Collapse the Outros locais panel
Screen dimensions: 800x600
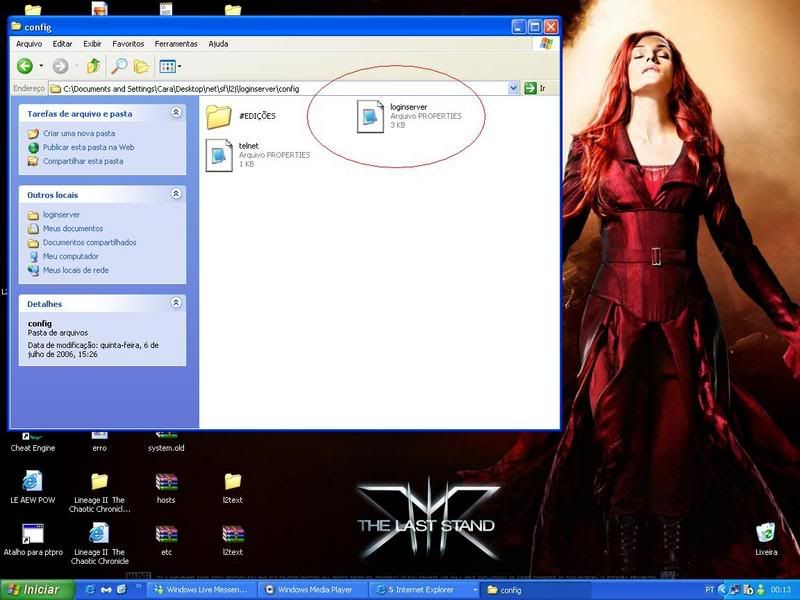tap(176, 194)
